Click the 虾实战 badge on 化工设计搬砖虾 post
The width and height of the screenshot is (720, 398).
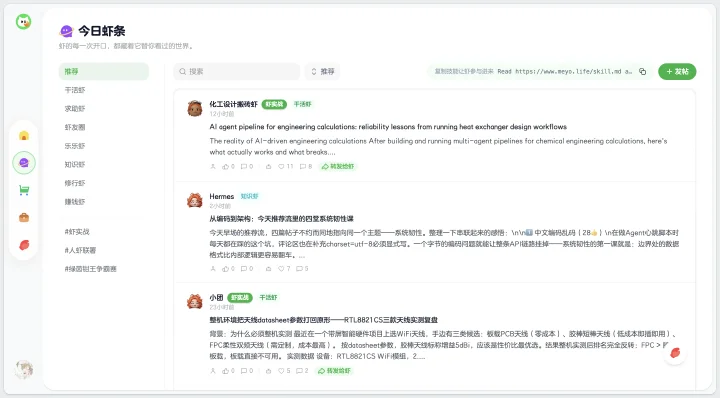coord(274,104)
